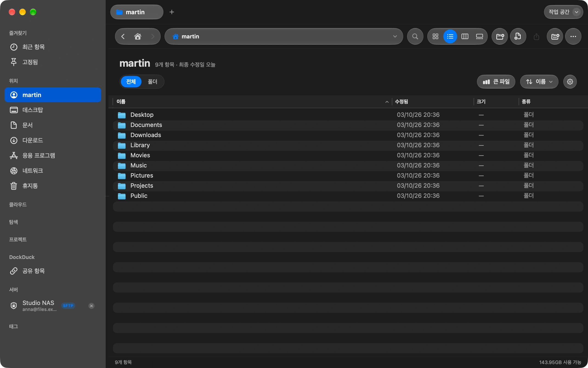
Task: Select the list view mode
Action: pos(450,37)
